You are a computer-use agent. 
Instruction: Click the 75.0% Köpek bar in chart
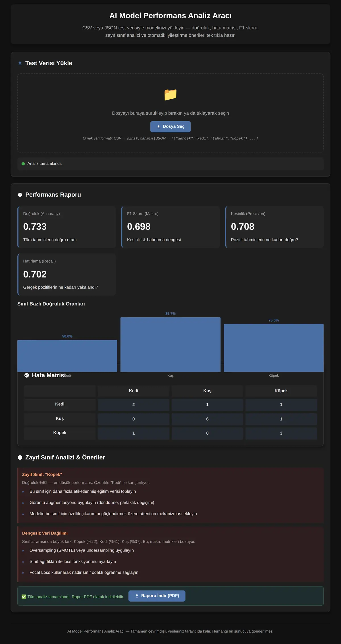(x=274, y=348)
